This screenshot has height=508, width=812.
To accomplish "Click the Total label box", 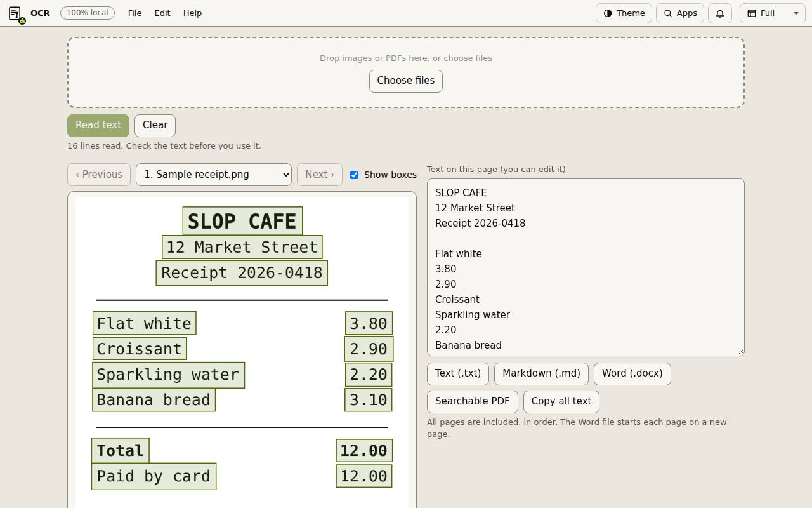I will click(121, 450).
